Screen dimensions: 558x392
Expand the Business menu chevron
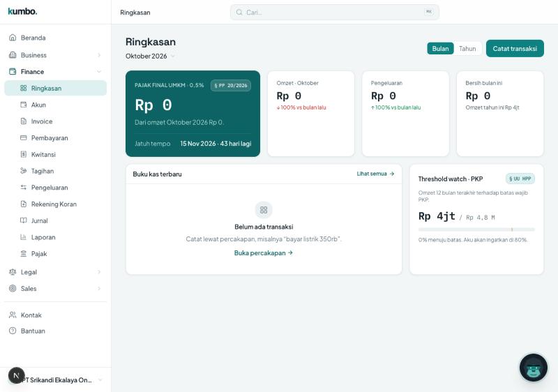click(x=99, y=55)
